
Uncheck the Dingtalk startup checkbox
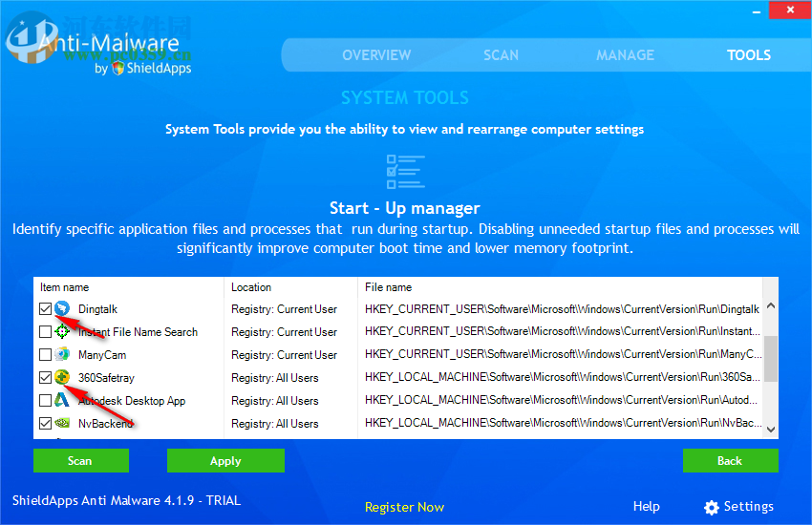[x=46, y=308]
